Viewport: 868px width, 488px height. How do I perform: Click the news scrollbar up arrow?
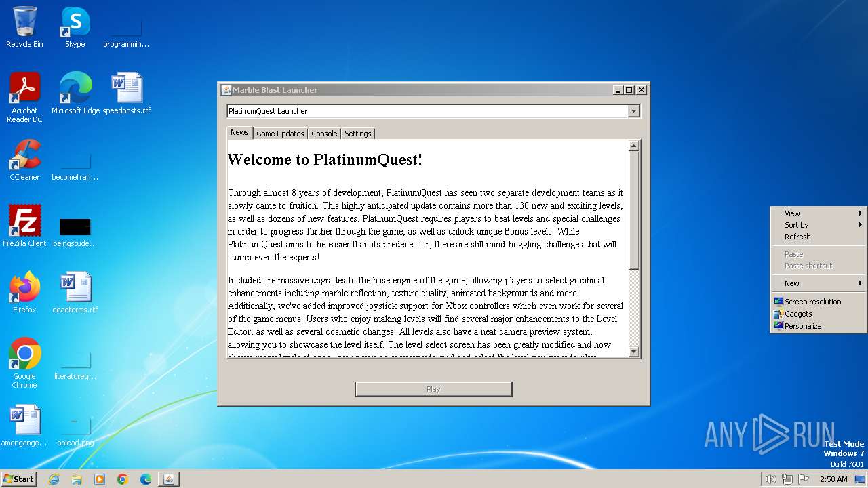(x=634, y=146)
